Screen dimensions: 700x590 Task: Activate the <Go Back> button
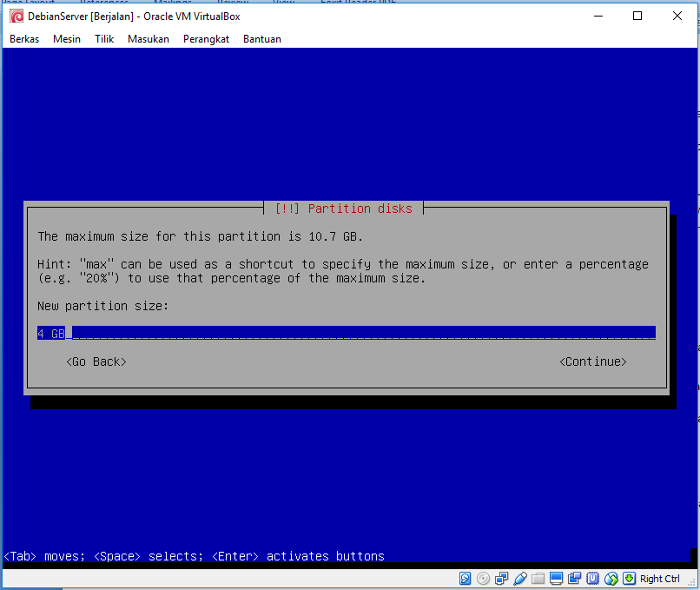96,361
